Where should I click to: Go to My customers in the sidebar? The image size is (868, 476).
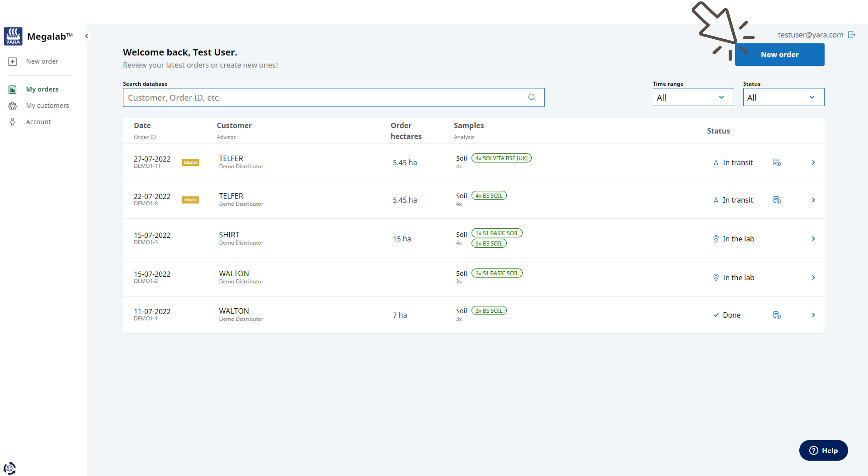coord(47,105)
